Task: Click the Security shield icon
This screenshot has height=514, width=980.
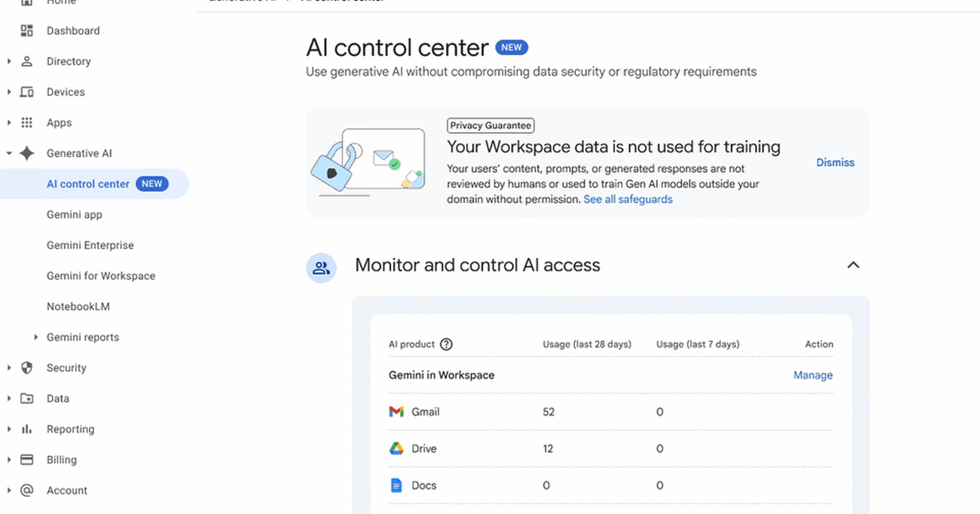Action: (x=27, y=368)
